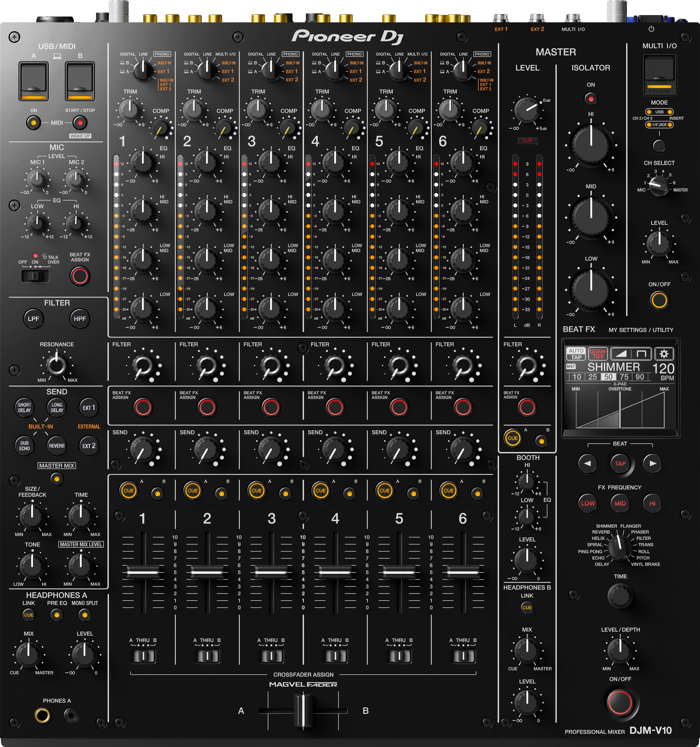This screenshot has width=700, height=747.
Task: Choose the DUB ECHO send effect
Action: tap(24, 446)
